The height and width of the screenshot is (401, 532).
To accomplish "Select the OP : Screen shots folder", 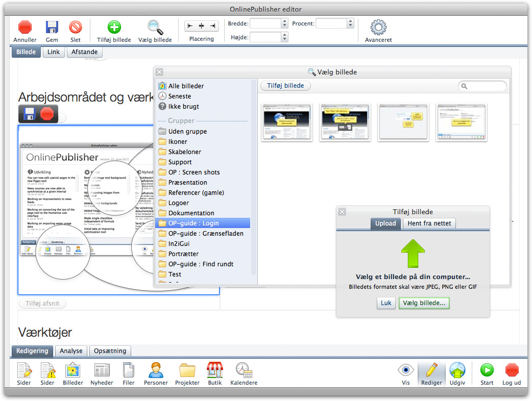I will click(194, 172).
